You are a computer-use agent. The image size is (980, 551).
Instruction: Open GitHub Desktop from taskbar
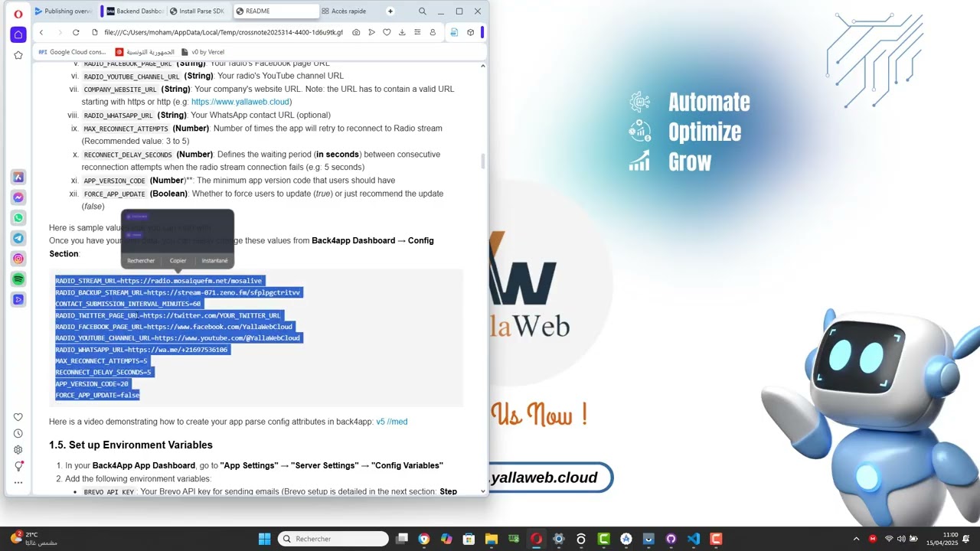(x=671, y=539)
